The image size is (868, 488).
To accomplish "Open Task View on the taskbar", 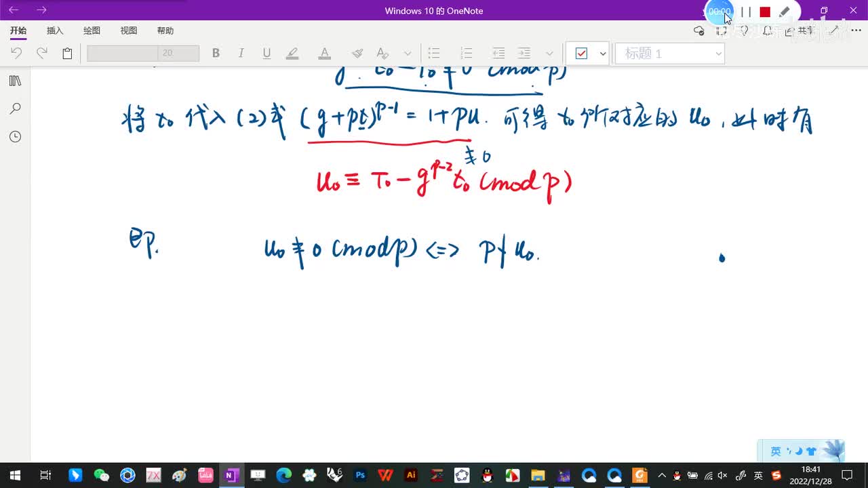I will coord(45,475).
